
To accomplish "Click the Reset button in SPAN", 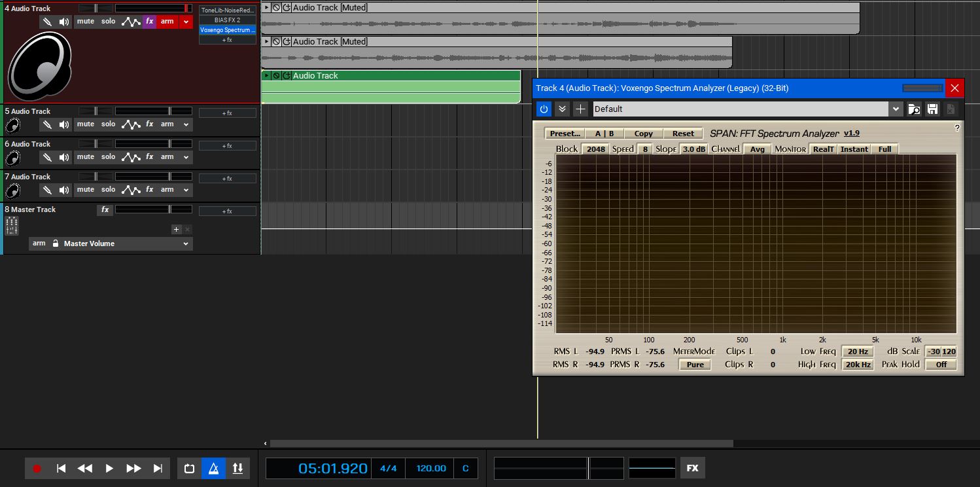I will 683,134.
